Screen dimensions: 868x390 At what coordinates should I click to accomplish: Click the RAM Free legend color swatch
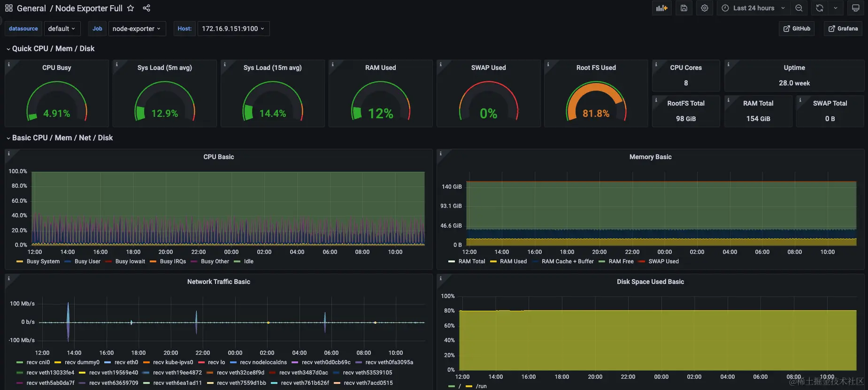pos(602,261)
